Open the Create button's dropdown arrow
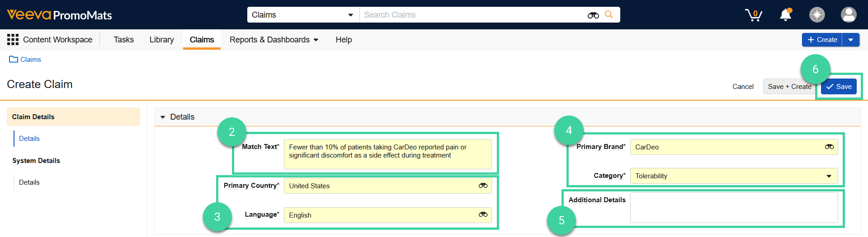The width and height of the screenshot is (868, 237). (851, 40)
